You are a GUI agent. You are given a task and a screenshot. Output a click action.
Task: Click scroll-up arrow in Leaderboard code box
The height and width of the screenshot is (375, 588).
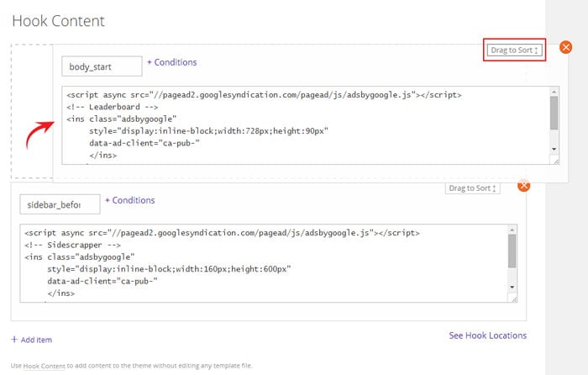pyautogui.click(x=554, y=91)
